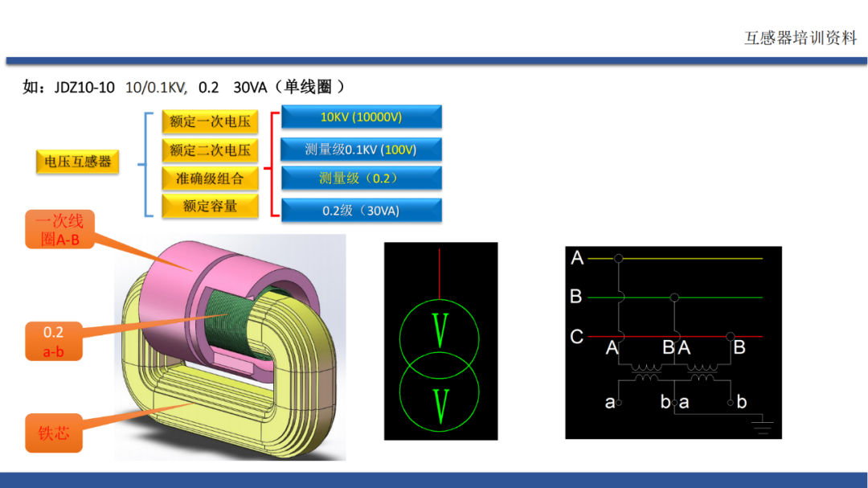Click the blue 测量级（0.2）box
Screen dimensions: 868x488
(x=361, y=178)
